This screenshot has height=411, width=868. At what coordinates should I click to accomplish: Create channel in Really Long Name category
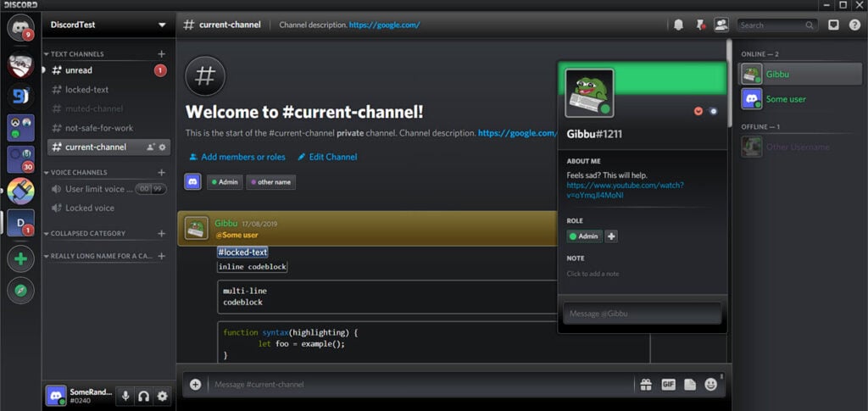click(x=161, y=256)
